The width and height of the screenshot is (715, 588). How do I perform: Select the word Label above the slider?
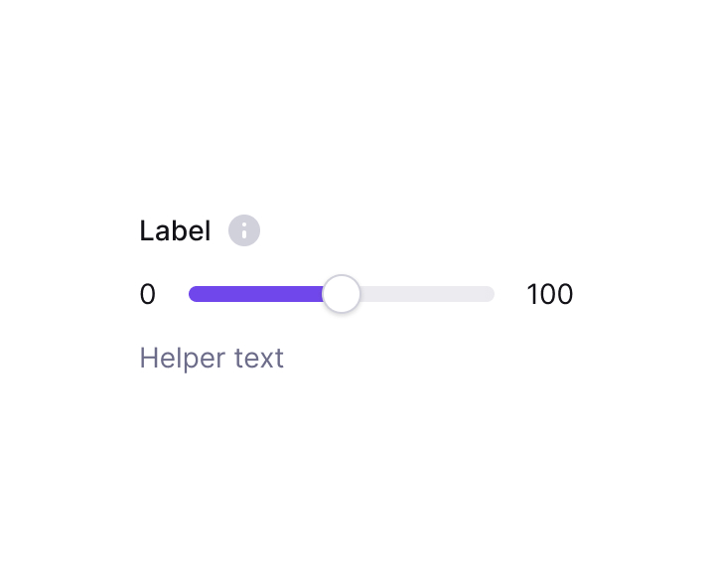(175, 230)
